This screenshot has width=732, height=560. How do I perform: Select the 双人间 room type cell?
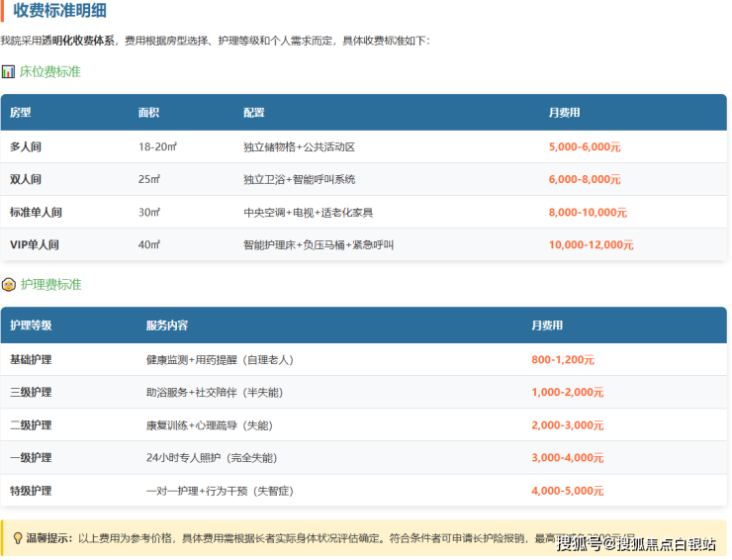point(26,179)
